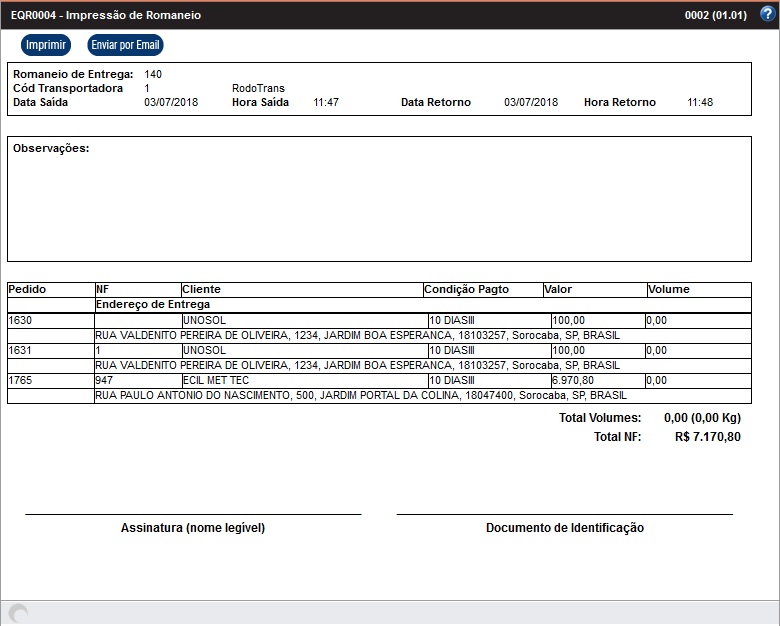Screen dimensions: 780x626
Task: Click order number 1765
Action: (20, 381)
